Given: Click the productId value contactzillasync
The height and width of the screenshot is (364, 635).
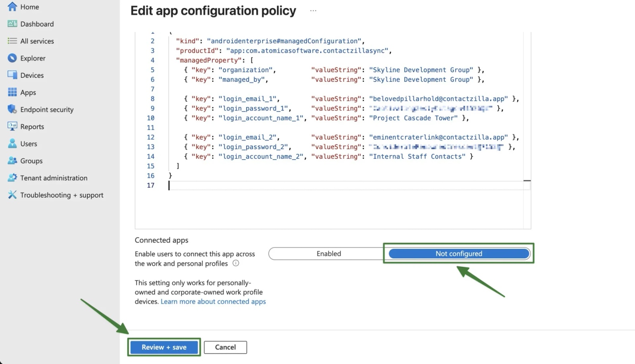Looking at the screenshot, I should pos(307,50).
